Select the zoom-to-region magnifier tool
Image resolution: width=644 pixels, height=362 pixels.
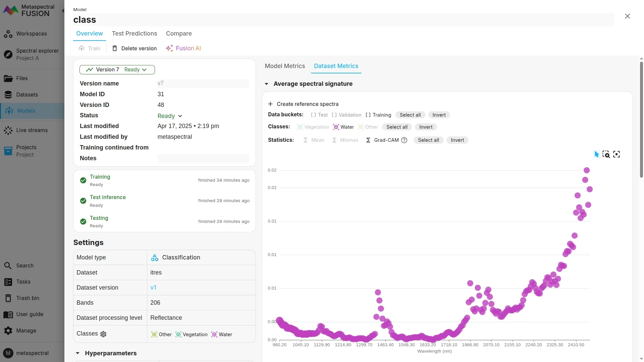(606, 154)
